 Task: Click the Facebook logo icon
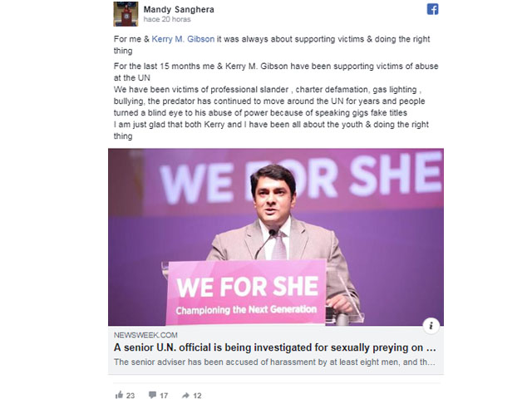[432, 9]
